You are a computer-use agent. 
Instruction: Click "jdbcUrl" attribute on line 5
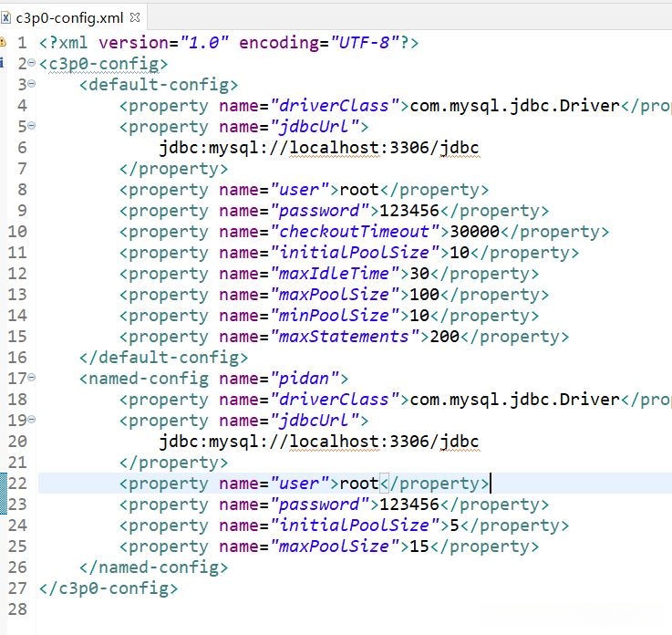coord(315,127)
